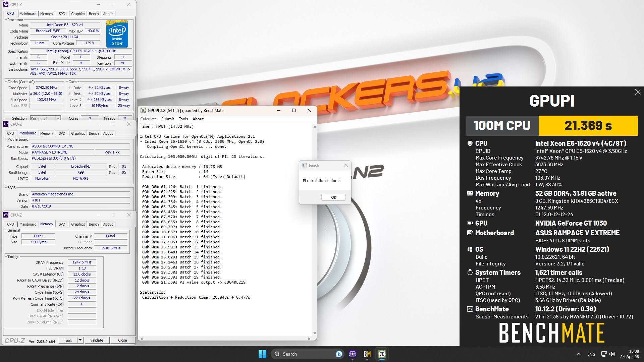This screenshot has width=644, height=362.
Task: Open the Graphics tab in the top CPU-Z window
Action: point(78,14)
